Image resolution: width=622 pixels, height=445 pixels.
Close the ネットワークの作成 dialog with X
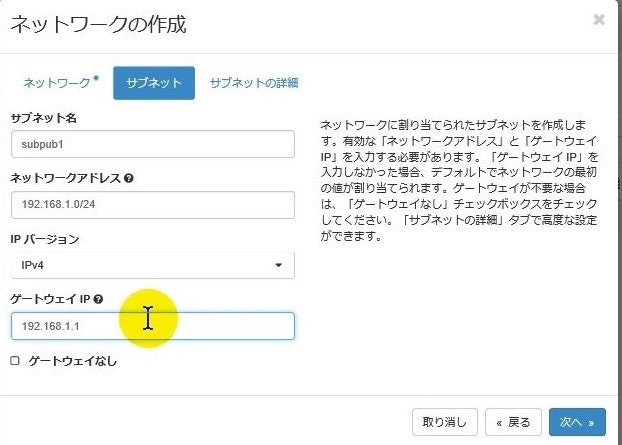click(599, 19)
